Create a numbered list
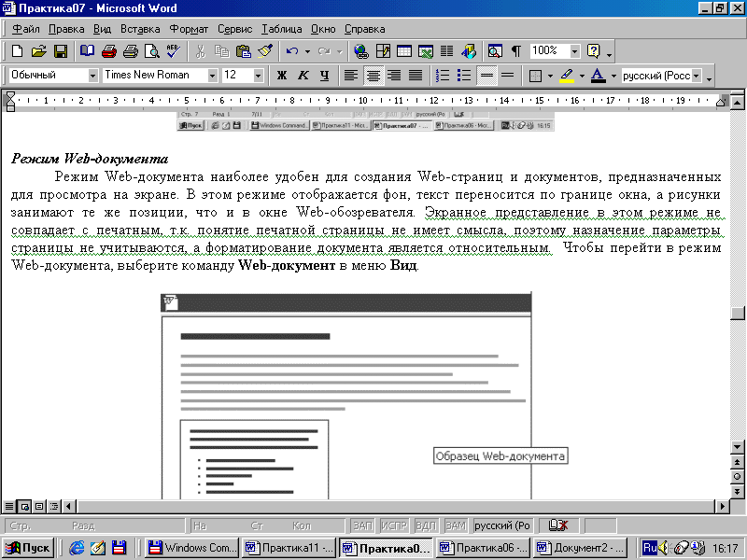The width and height of the screenshot is (747, 560). (443, 76)
